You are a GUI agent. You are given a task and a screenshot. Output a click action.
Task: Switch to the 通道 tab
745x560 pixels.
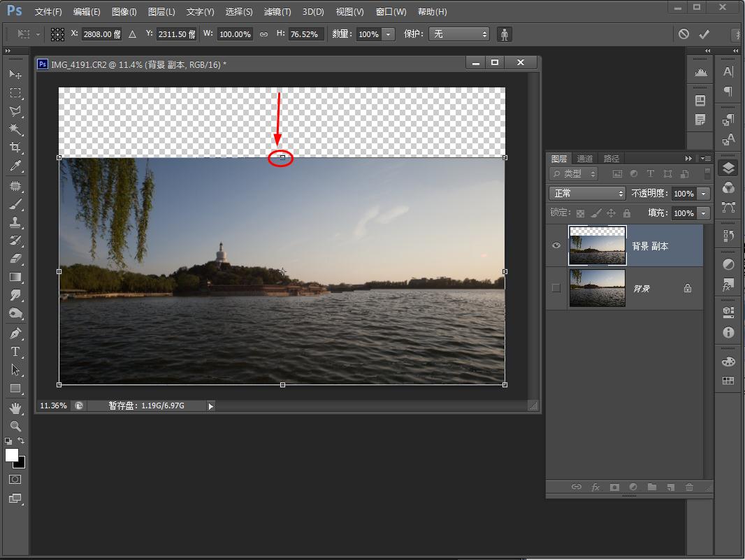click(x=585, y=159)
